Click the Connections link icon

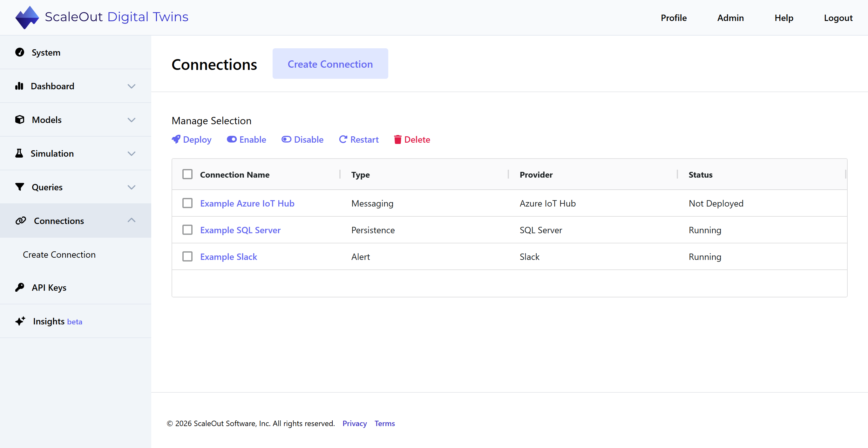(x=21, y=221)
